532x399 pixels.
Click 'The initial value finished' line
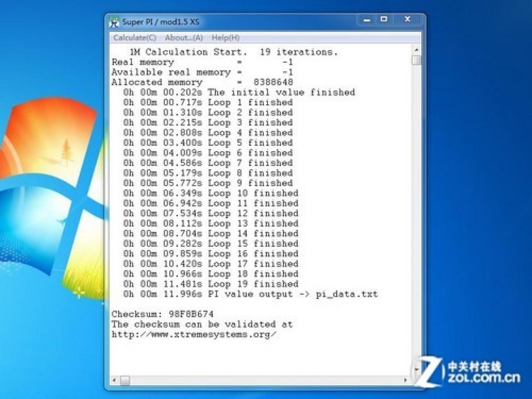(239, 92)
